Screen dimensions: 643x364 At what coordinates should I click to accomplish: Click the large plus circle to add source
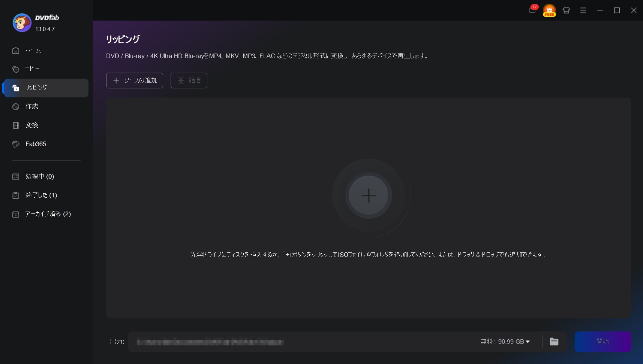[x=369, y=195]
